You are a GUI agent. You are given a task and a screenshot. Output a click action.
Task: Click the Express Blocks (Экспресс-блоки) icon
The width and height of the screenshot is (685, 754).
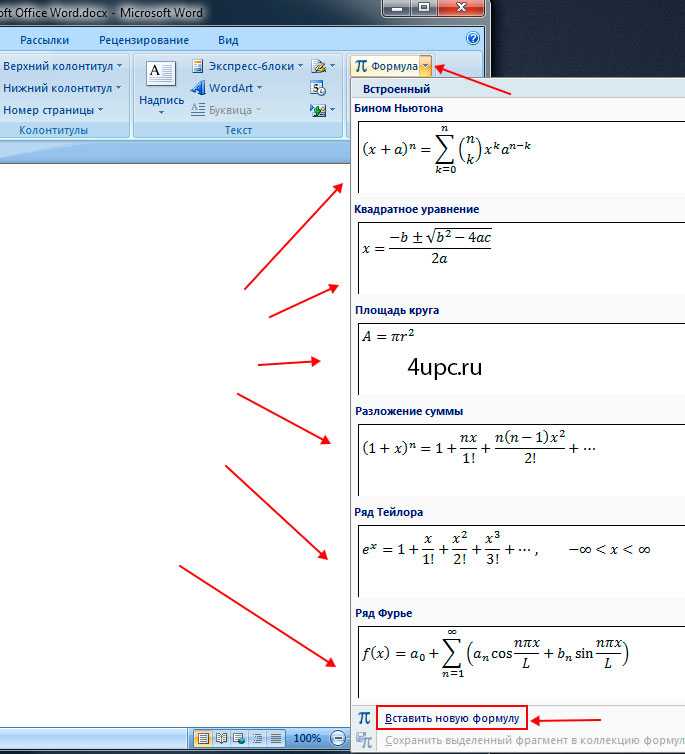[197, 66]
